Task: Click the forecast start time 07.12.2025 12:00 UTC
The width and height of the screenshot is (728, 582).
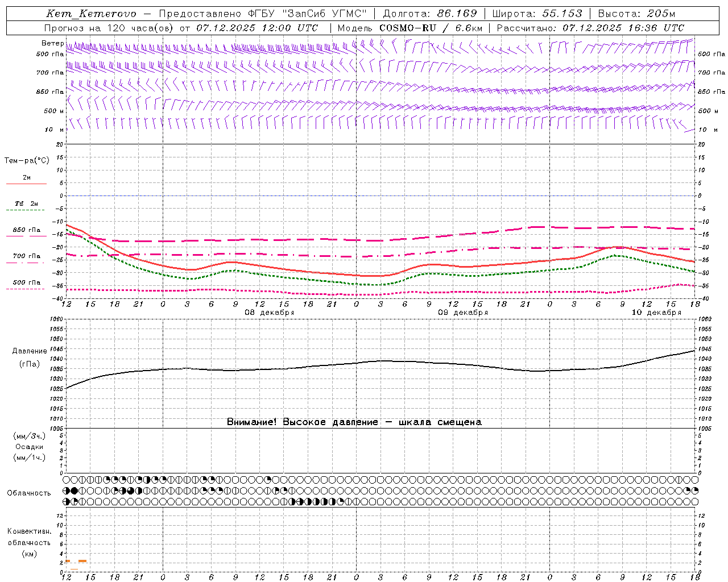Action: click(257, 28)
